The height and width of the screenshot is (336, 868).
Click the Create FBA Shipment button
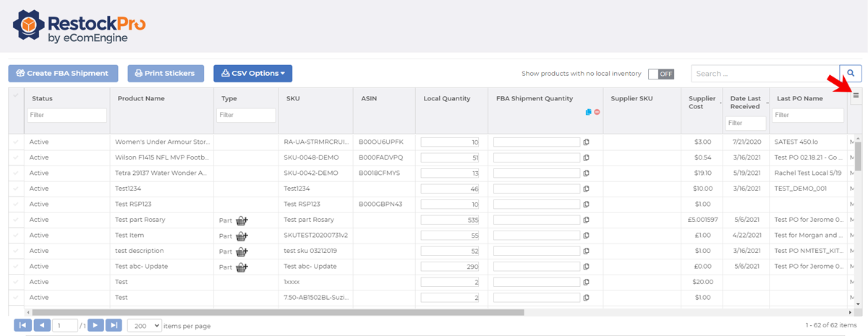tap(62, 73)
